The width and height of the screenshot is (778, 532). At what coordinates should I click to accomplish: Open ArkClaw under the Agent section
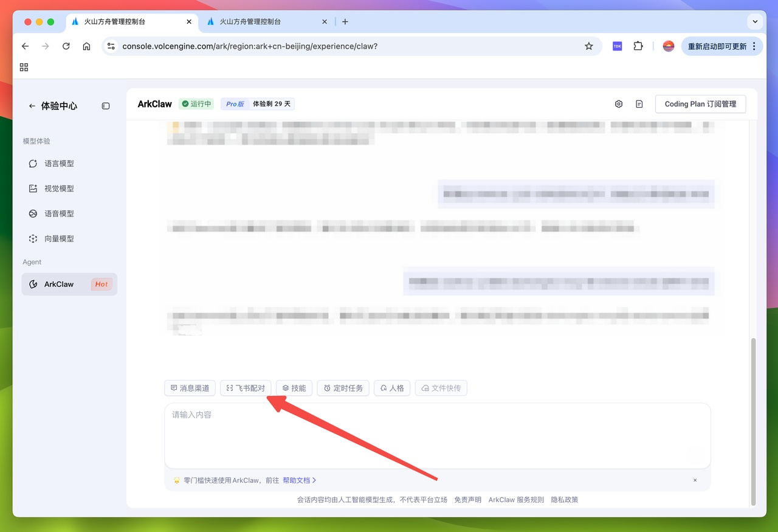(59, 284)
